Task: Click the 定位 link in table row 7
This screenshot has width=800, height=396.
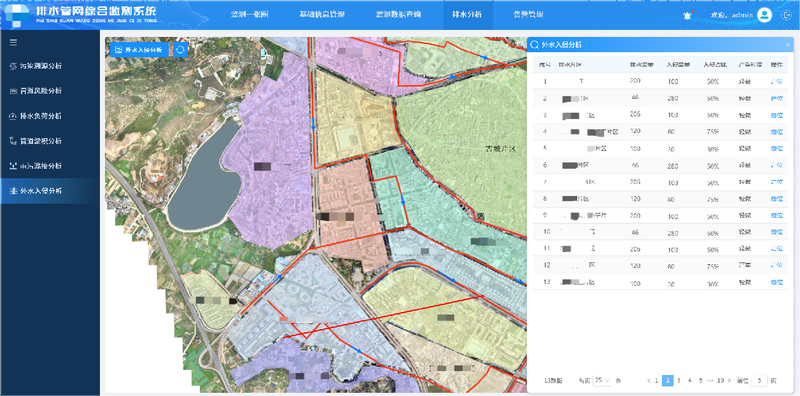Action: coord(777,182)
